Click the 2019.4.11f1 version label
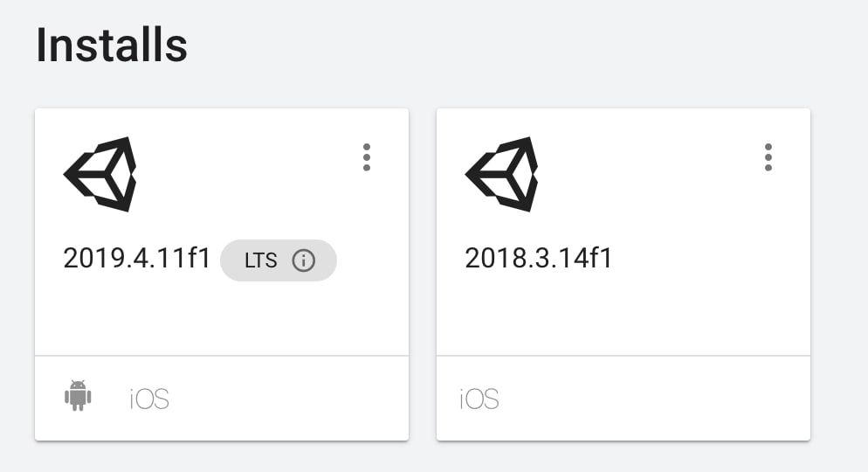 point(137,260)
